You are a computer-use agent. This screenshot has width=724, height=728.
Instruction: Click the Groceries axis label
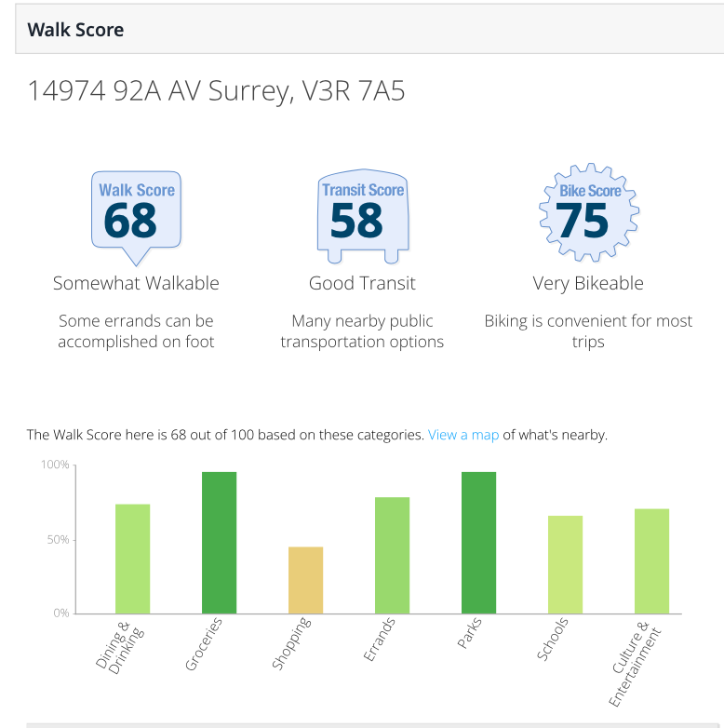(203, 644)
